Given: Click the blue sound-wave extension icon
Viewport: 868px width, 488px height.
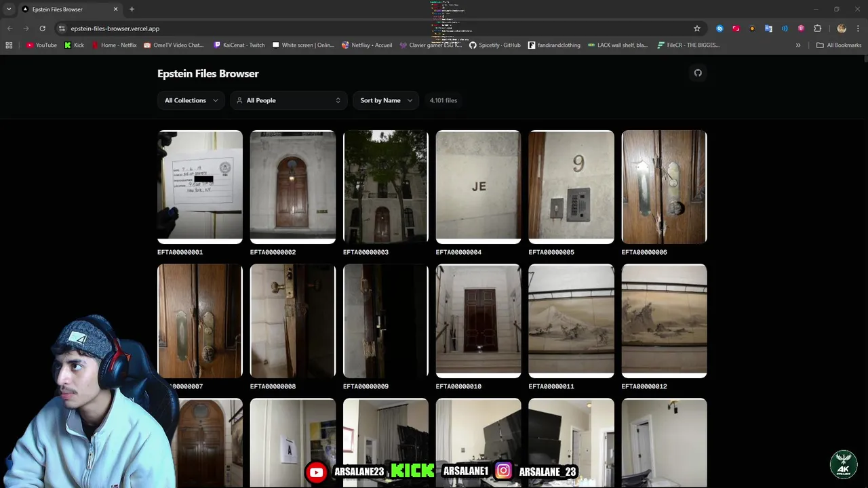Looking at the screenshot, I should coord(785,28).
